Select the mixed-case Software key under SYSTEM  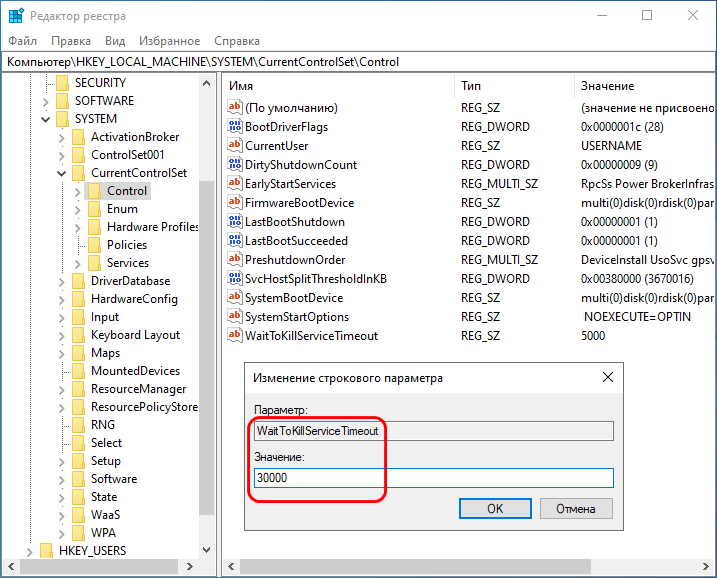pyautogui.click(x=114, y=479)
